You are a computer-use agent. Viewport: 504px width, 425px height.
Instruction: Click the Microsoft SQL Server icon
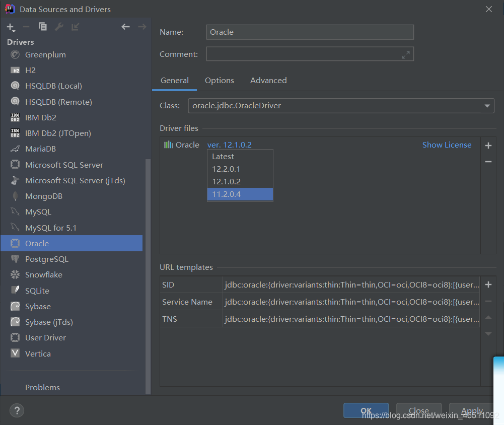point(15,165)
